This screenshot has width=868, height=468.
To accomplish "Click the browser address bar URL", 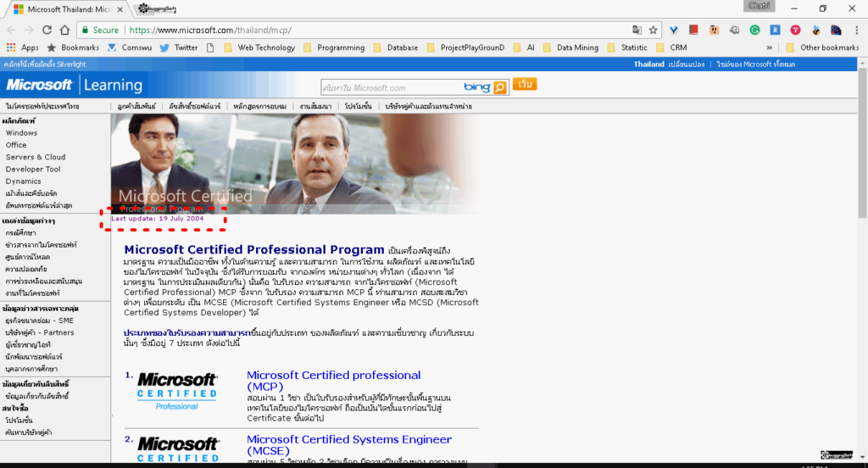I will tap(210, 30).
